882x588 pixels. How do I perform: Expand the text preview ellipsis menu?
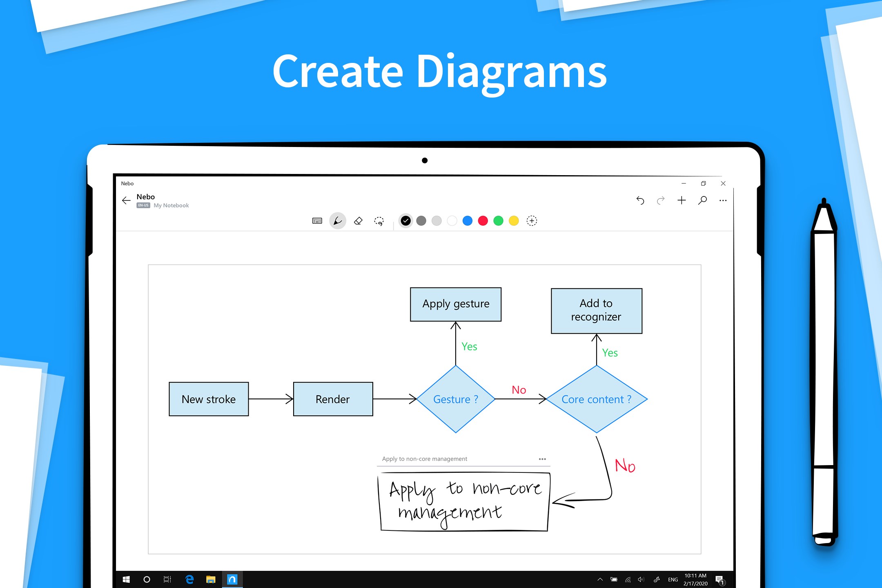click(x=542, y=459)
